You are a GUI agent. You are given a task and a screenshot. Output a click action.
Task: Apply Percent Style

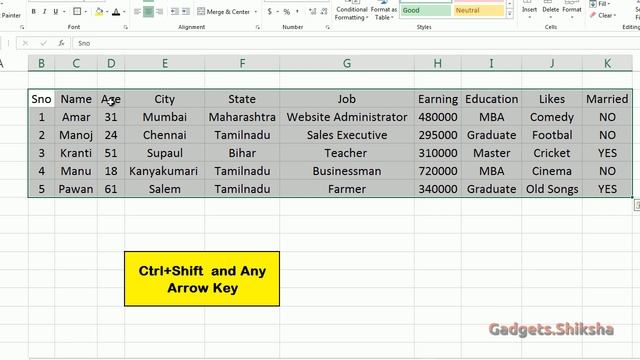[287, 12]
